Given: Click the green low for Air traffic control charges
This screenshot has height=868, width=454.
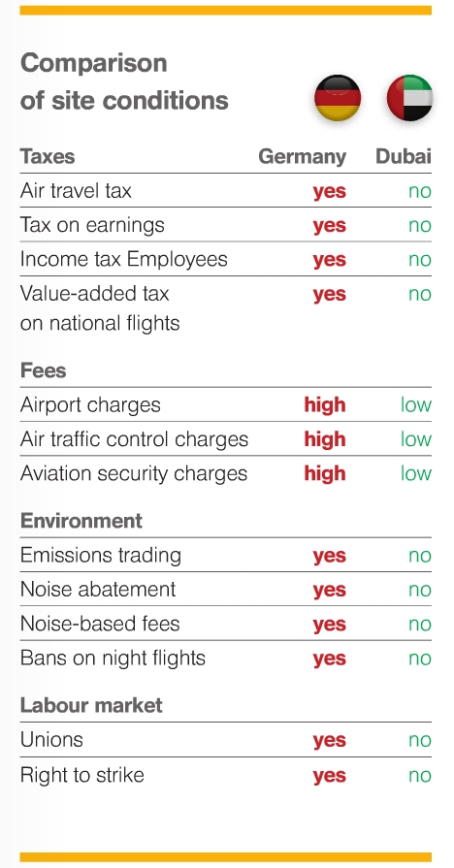Looking at the screenshot, I should [x=416, y=439].
